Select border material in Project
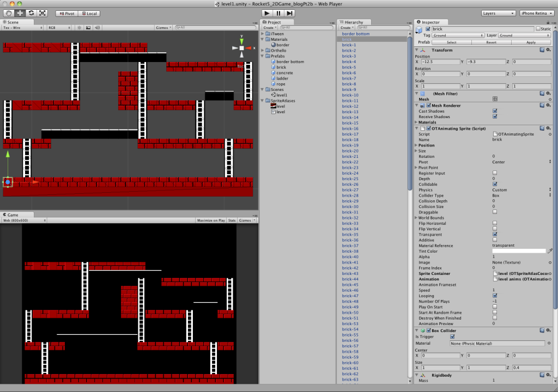Viewport: 558px width, 392px height. pos(283,45)
